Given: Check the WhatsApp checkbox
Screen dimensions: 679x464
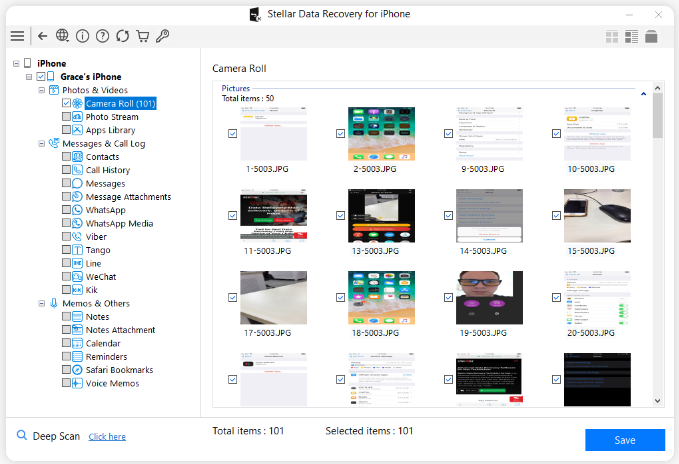Looking at the screenshot, I should click(66, 209).
